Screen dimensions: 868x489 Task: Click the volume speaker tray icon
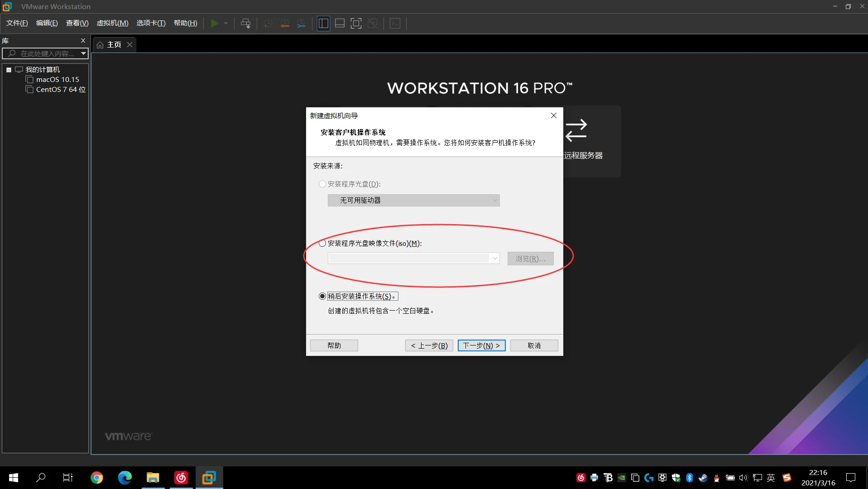(743, 478)
